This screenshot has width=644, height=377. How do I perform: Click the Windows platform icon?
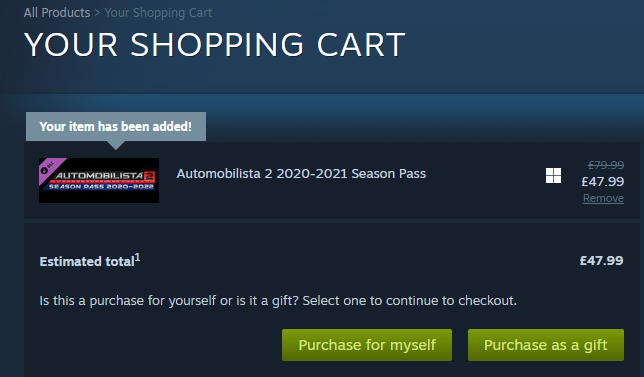tap(553, 175)
